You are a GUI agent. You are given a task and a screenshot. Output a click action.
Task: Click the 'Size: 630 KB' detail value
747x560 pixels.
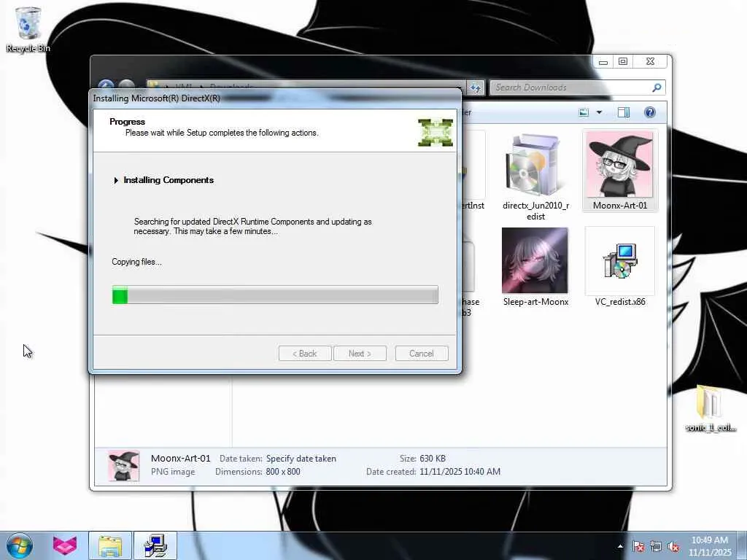(433, 459)
